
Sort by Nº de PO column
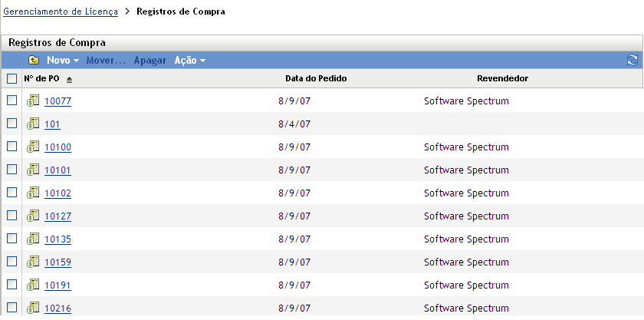point(41,79)
